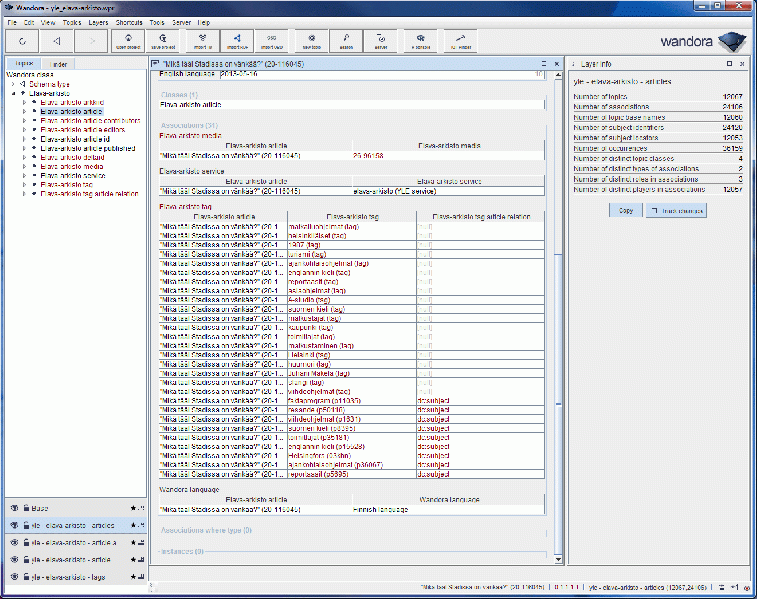
Task: Click the back navigation arrow in toolbar
Action: [x=56, y=41]
